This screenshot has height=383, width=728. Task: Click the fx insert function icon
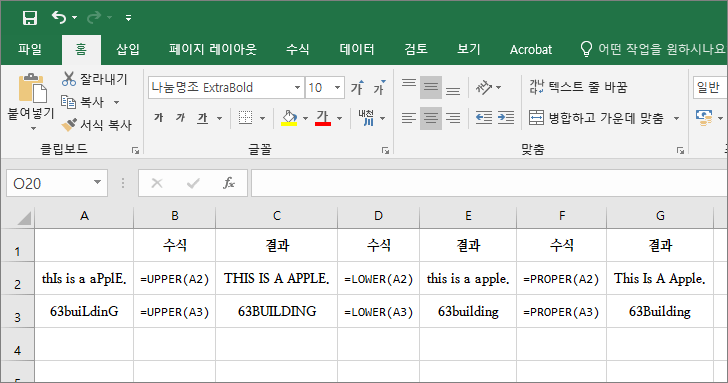229,183
